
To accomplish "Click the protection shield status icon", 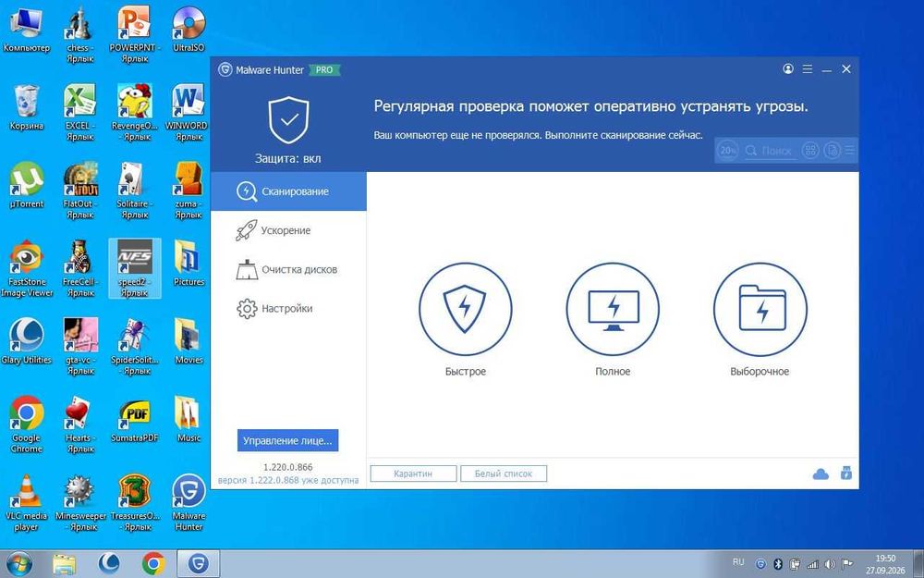I will (x=288, y=120).
